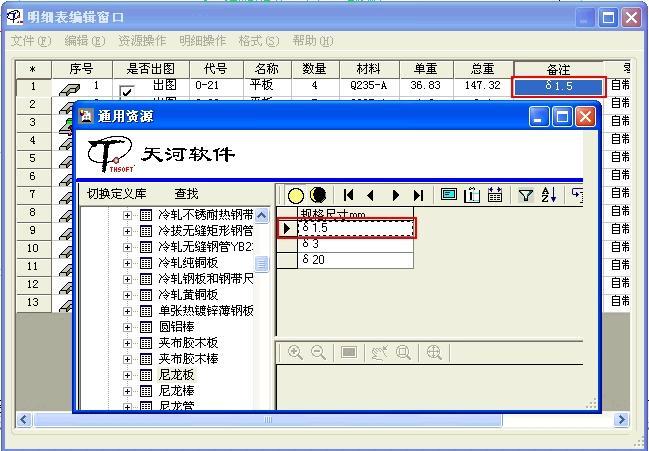Click the 数量 column header
The height and width of the screenshot is (451, 649).
tap(315, 69)
